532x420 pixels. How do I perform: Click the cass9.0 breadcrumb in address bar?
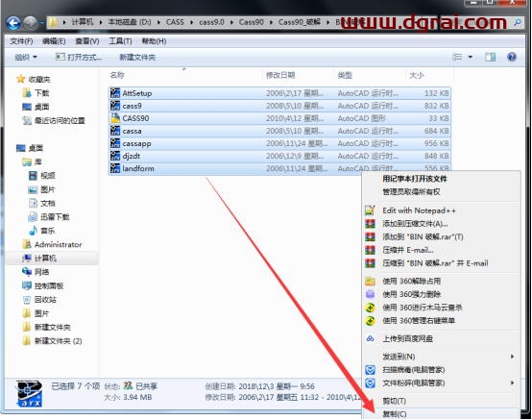211,22
